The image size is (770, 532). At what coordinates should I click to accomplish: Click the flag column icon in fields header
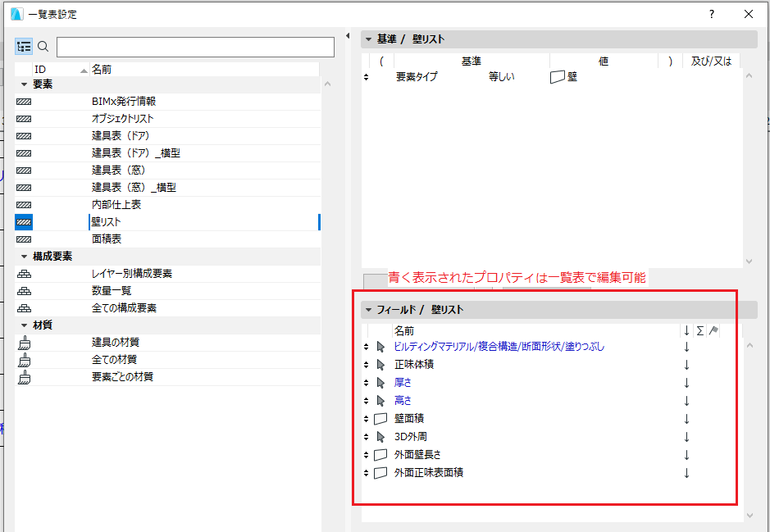click(x=713, y=330)
